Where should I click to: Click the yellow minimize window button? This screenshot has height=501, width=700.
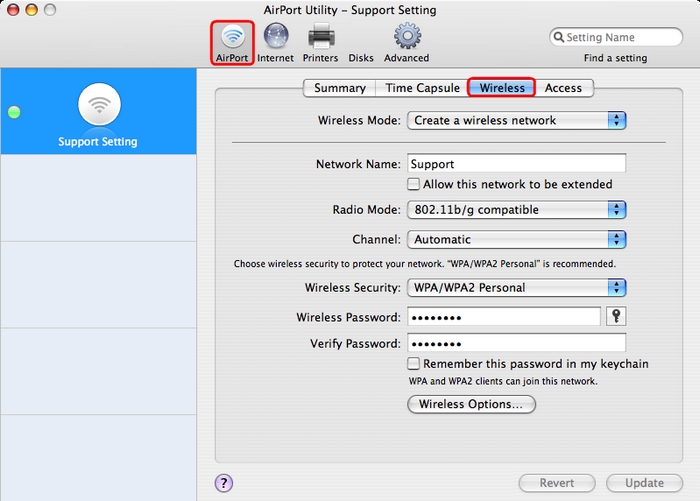click(31, 9)
